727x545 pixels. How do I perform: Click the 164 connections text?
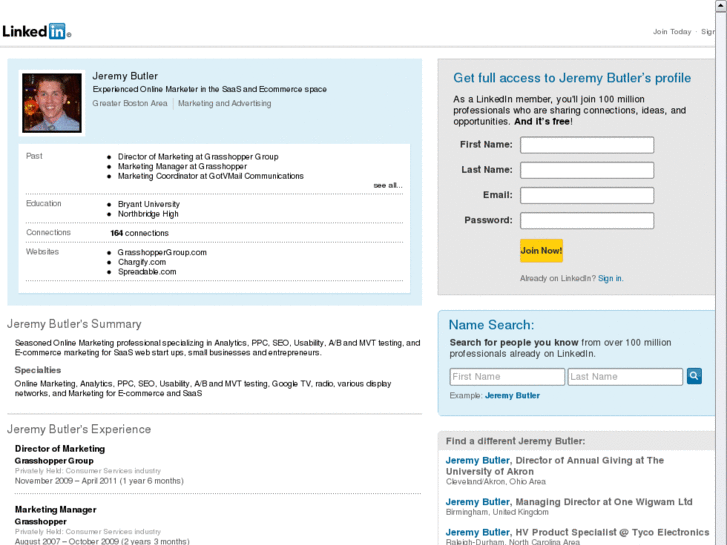(139, 233)
